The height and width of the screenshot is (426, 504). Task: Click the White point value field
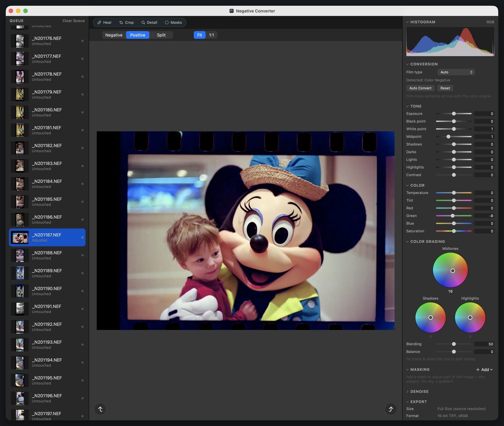coord(484,129)
